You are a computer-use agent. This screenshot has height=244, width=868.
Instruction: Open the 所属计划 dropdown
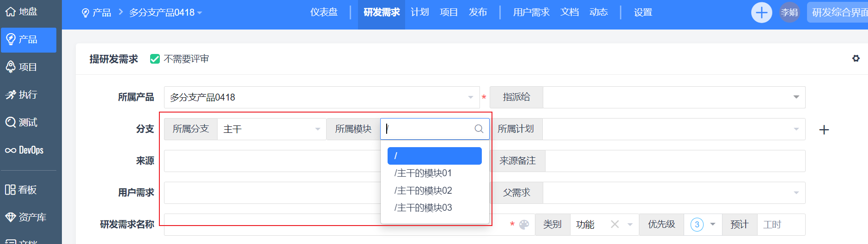674,129
